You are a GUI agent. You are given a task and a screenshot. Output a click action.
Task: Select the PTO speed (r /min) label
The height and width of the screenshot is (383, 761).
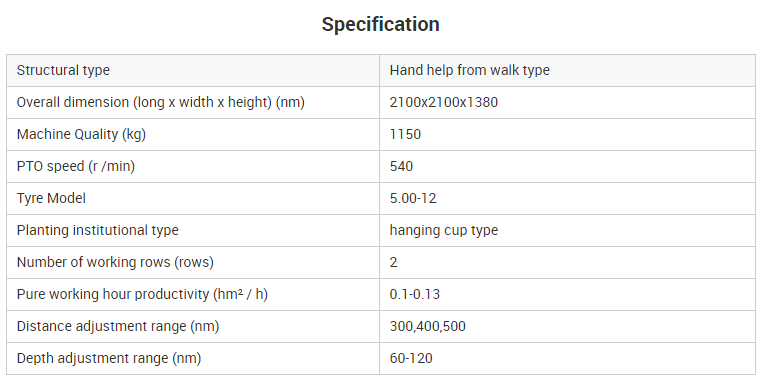tap(76, 167)
